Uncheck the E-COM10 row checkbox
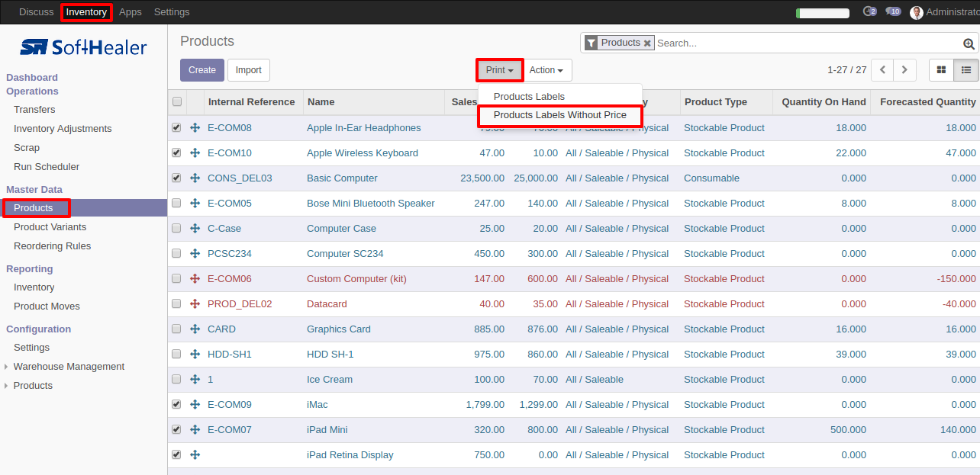 click(x=177, y=153)
